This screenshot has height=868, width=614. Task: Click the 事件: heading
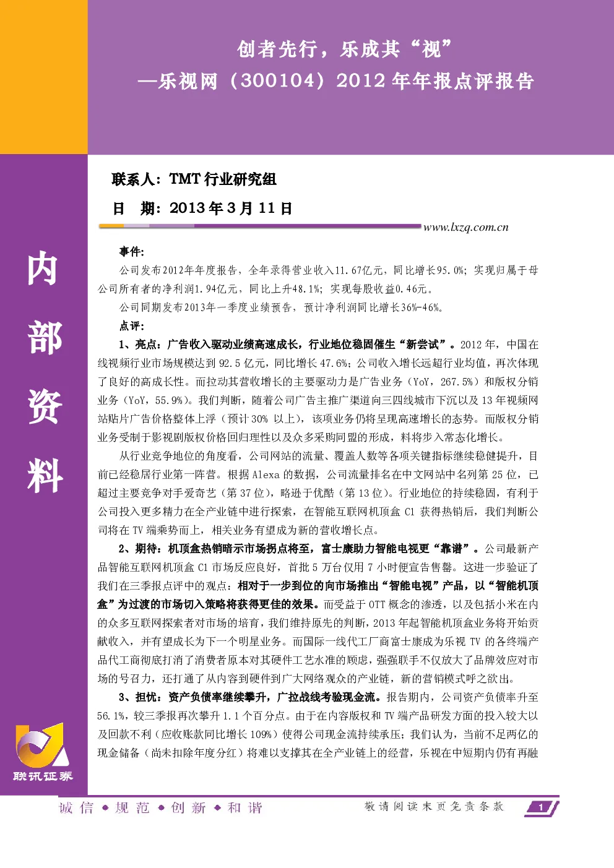(x=131, y=252)
